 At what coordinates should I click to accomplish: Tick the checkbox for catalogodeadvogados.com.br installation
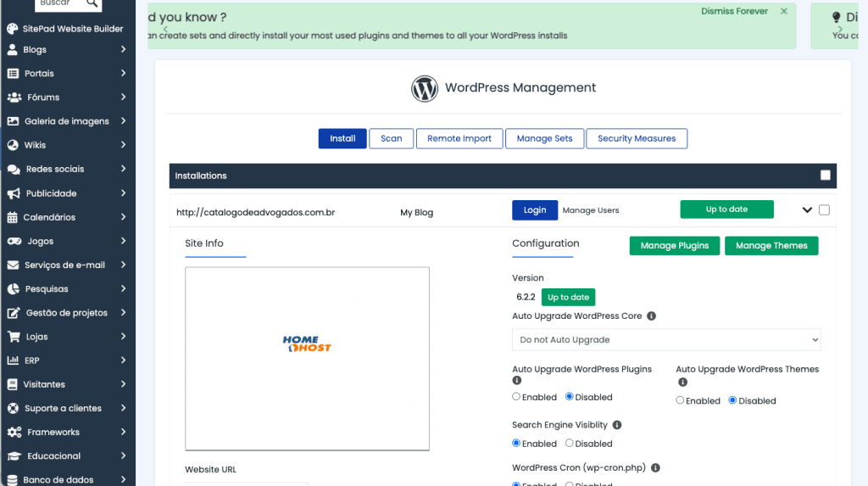824,210
